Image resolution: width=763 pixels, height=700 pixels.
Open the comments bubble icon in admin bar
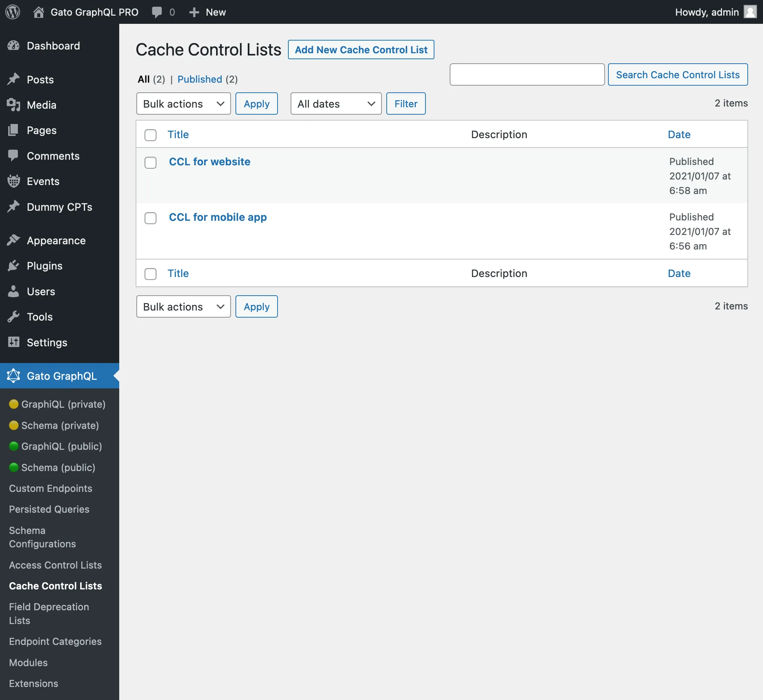tap(157, 12)
